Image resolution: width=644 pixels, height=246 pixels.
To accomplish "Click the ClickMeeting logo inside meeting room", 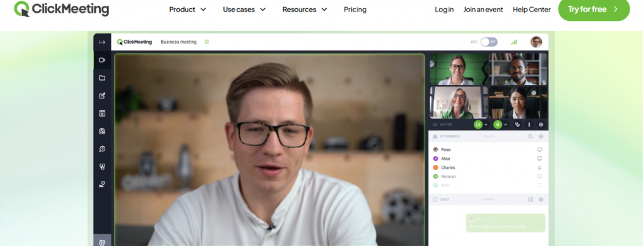I will point(134,42).
